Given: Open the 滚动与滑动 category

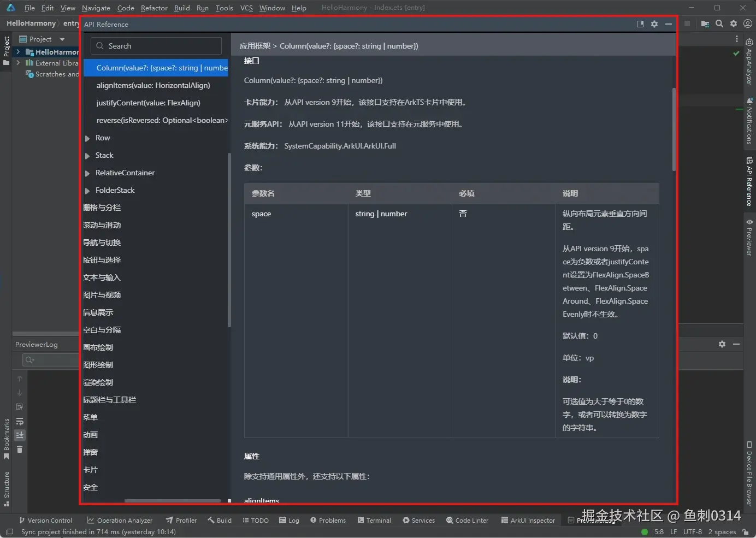Looking at the screenshot, I should pyautogui.click(x=102, y=225).
